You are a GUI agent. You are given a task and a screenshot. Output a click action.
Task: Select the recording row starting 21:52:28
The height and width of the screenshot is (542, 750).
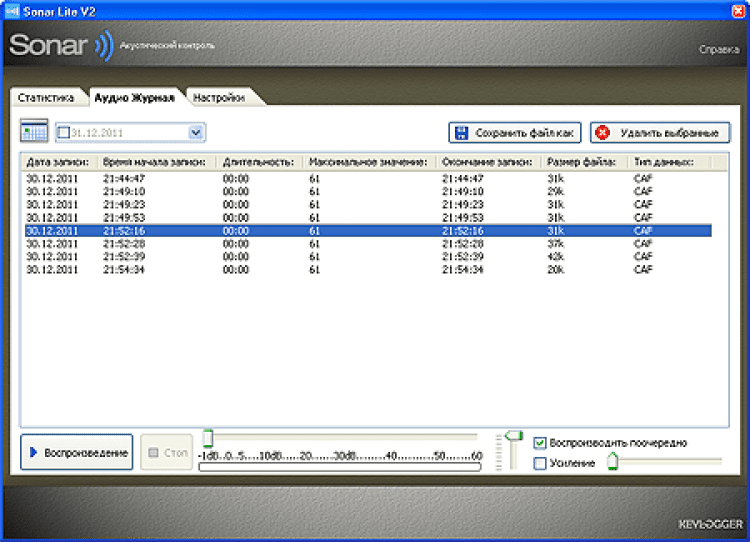coord(368,243)
